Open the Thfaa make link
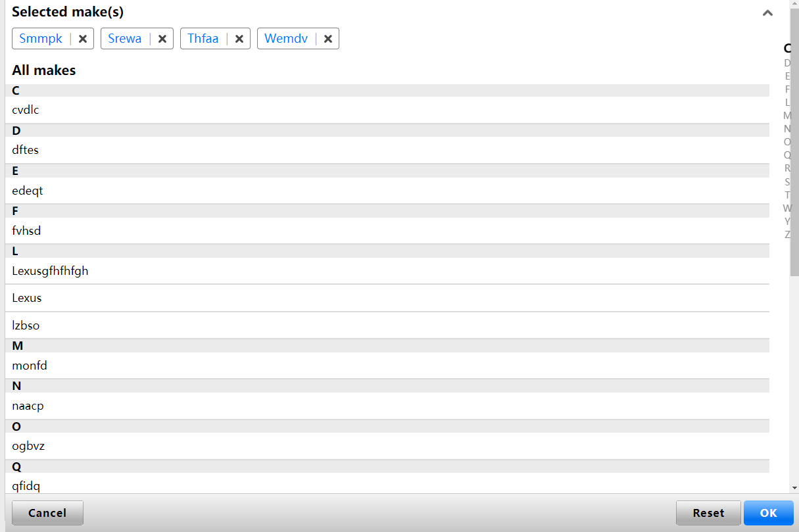 [x=203, y=38]
